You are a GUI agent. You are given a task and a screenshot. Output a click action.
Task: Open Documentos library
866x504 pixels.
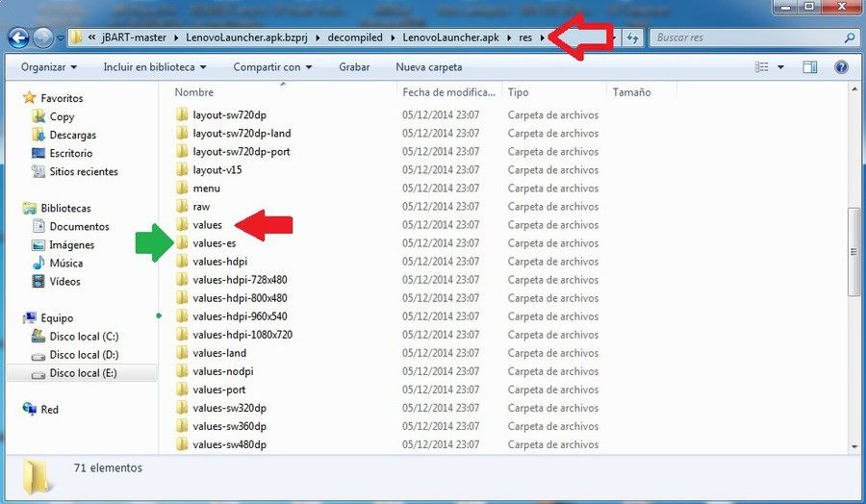[79, 226]
